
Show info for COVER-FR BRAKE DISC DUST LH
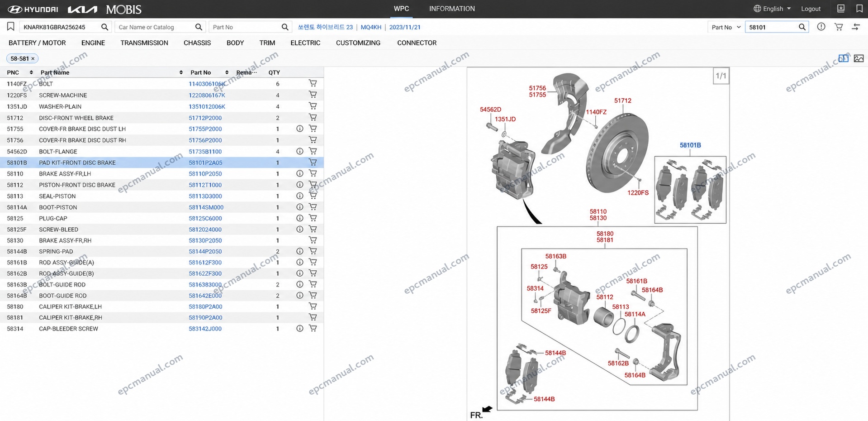tap(299, 129)
